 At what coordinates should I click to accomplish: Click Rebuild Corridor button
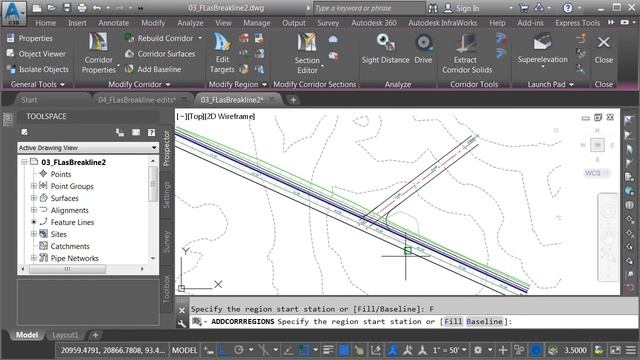[159, 38]
